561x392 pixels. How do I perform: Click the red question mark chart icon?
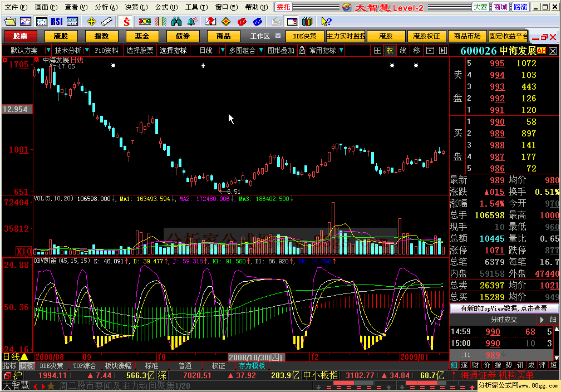pos(210,22)
